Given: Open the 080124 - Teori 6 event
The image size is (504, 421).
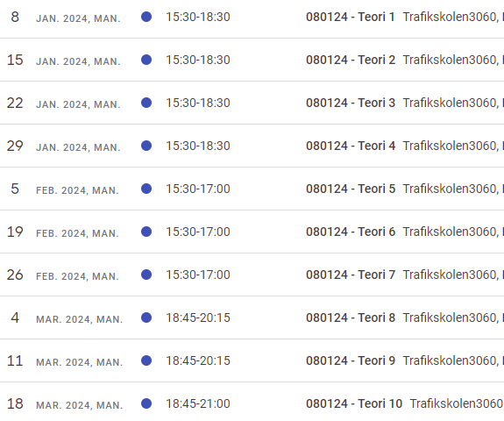Looking at the screenshot, I should (x=351, y=232).
